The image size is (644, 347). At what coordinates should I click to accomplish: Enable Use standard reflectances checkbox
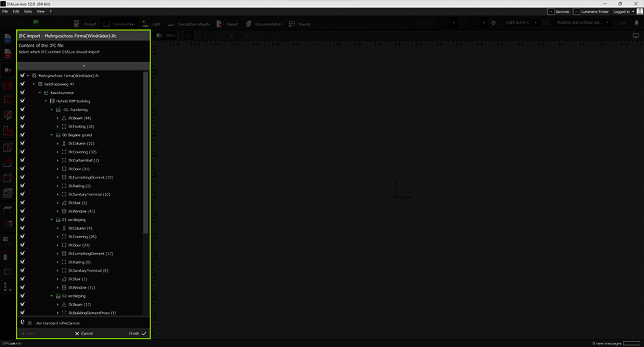[x=30, y=323]
